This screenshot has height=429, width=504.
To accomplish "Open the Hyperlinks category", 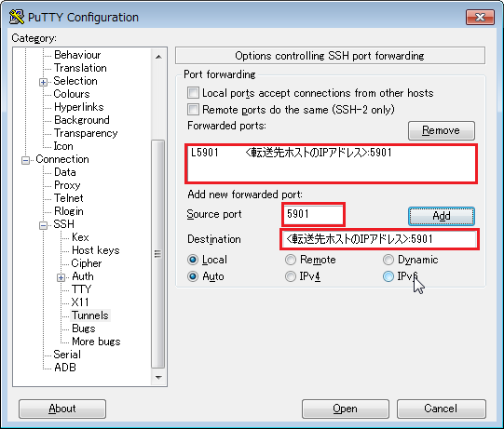I will 79,107.
